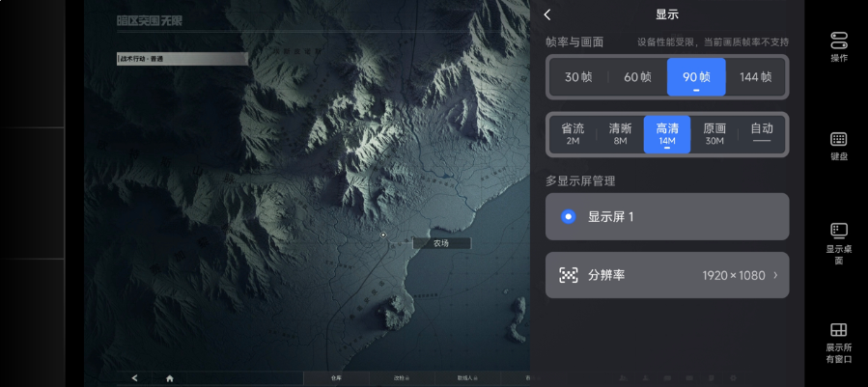Choose 自动 picture quality
This screenshot has width=868, height=387.
[762, 134]
